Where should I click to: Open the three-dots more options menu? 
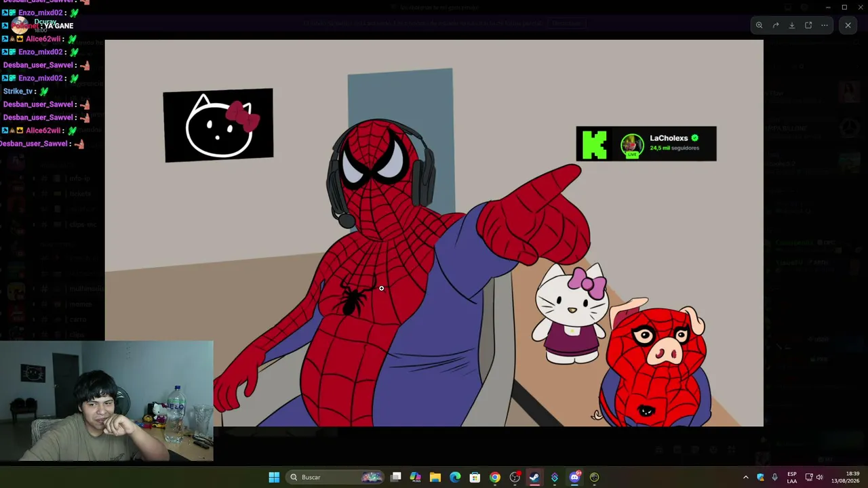(825, 25)
